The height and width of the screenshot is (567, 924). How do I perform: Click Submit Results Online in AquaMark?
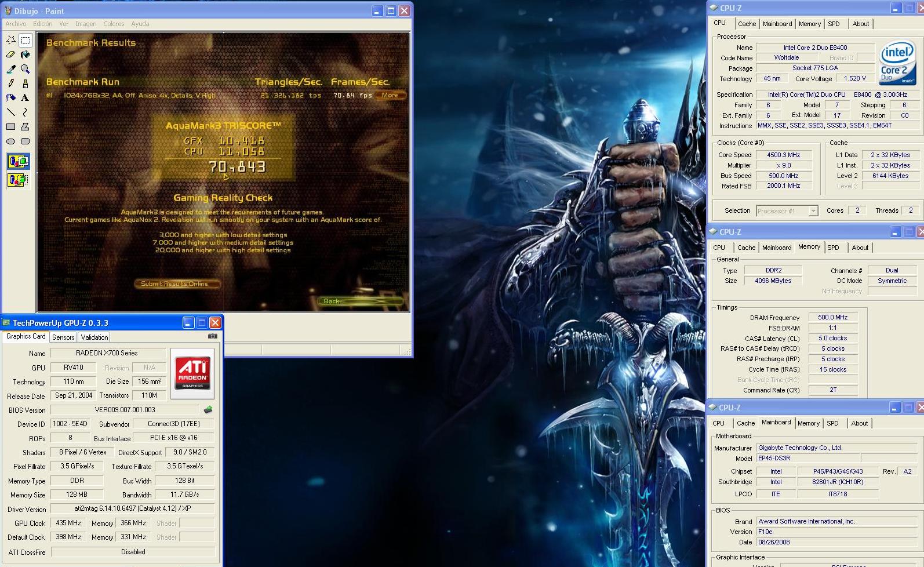point(177,283)
